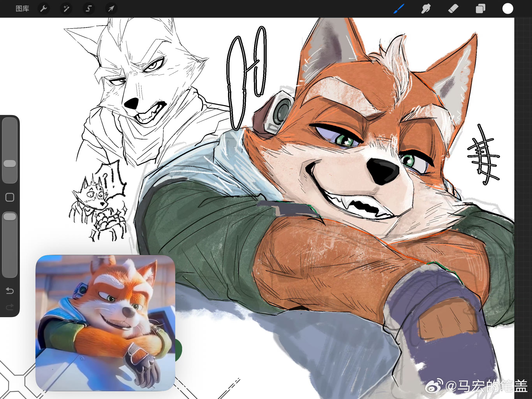Screen dimensions: 532x399
Task: Select the Selection S tool
Action: 89,9
